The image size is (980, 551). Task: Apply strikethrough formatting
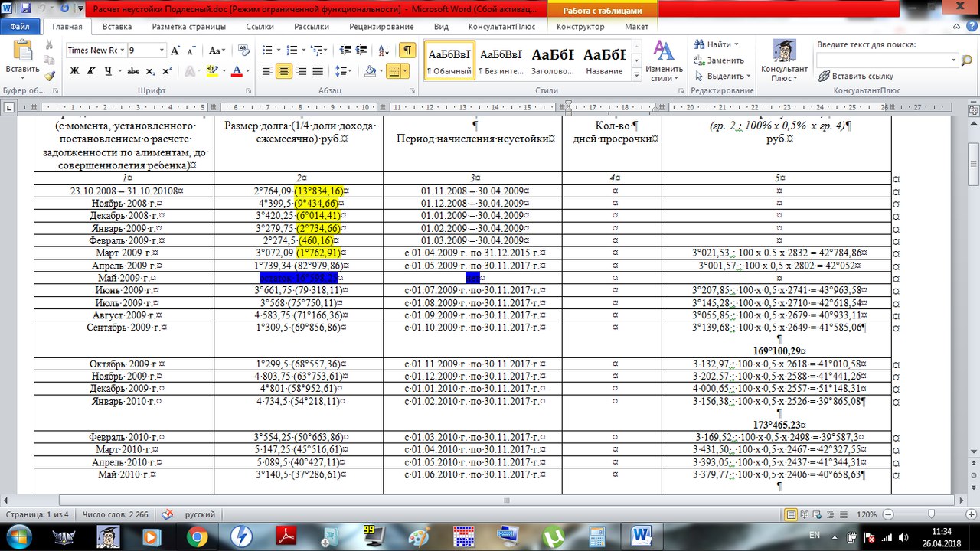click(133, 71)
